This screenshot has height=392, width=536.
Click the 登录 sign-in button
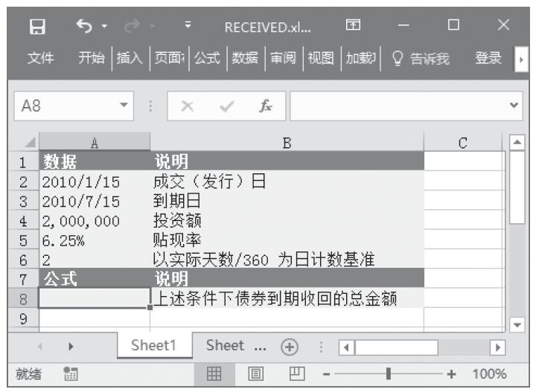click(488, 59)
